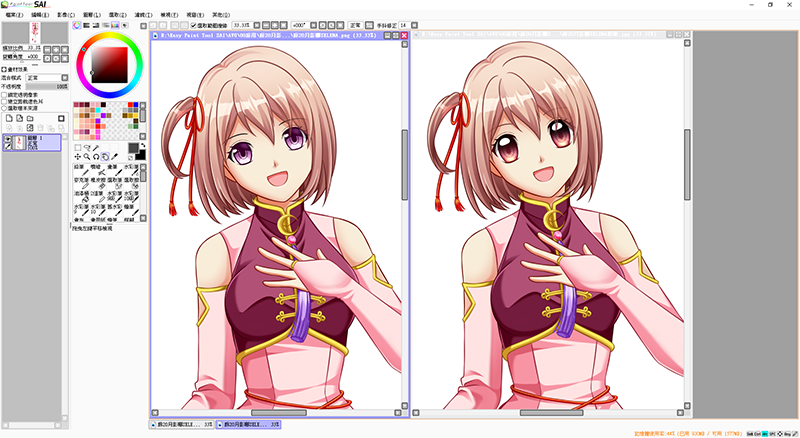Hide layer 圖層1 with eye icon
The width and height of the screenshot is (800, 438).
coord(8,139)
